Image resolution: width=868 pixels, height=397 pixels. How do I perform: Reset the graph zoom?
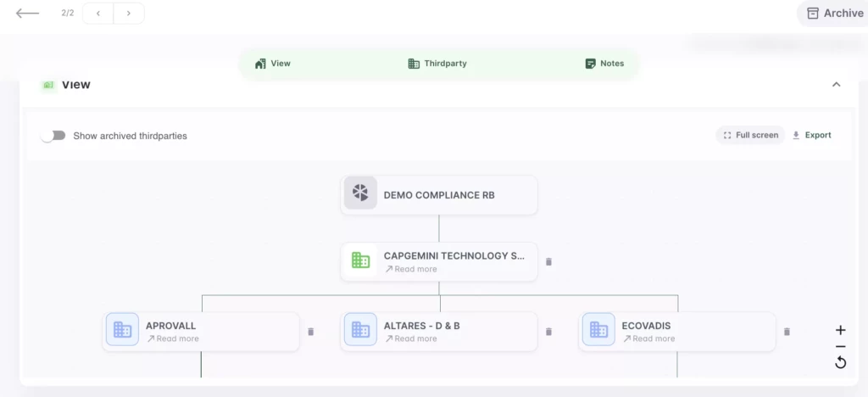840,363
